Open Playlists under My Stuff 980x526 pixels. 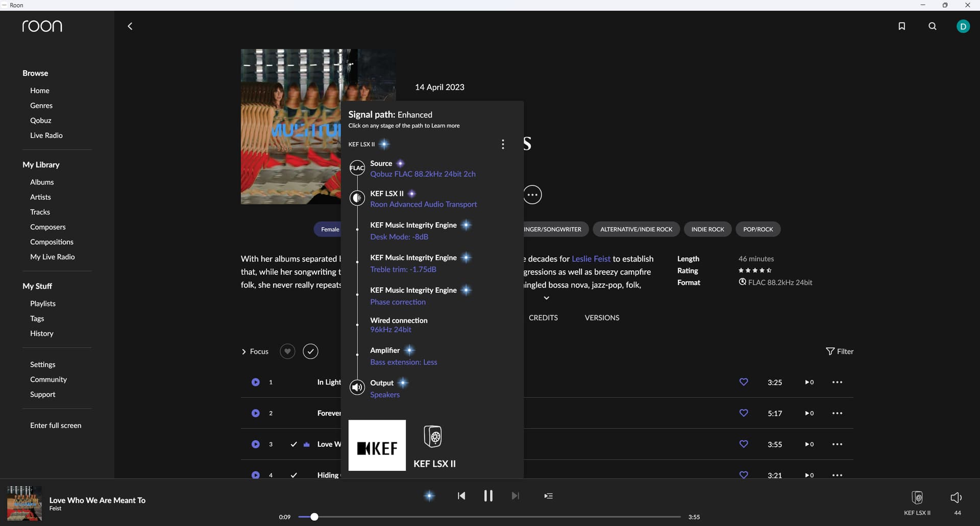pyautogui.click(x=43, y=303)
